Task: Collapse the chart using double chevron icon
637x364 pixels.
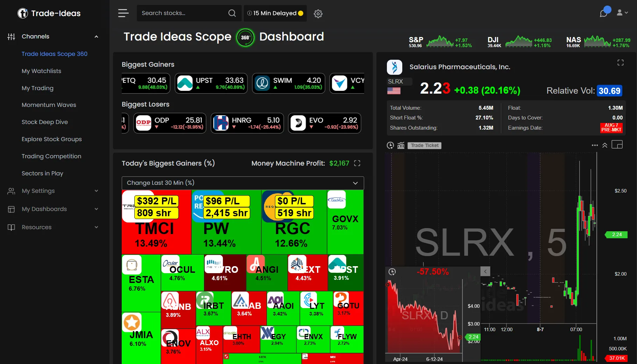Action: click(605, 145)
